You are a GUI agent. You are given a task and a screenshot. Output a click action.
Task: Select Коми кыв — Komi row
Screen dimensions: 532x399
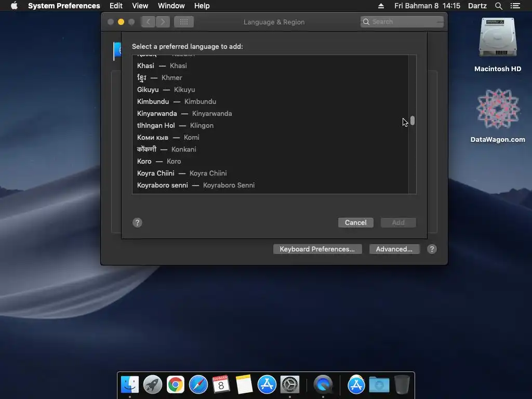[x=270, y=137]
